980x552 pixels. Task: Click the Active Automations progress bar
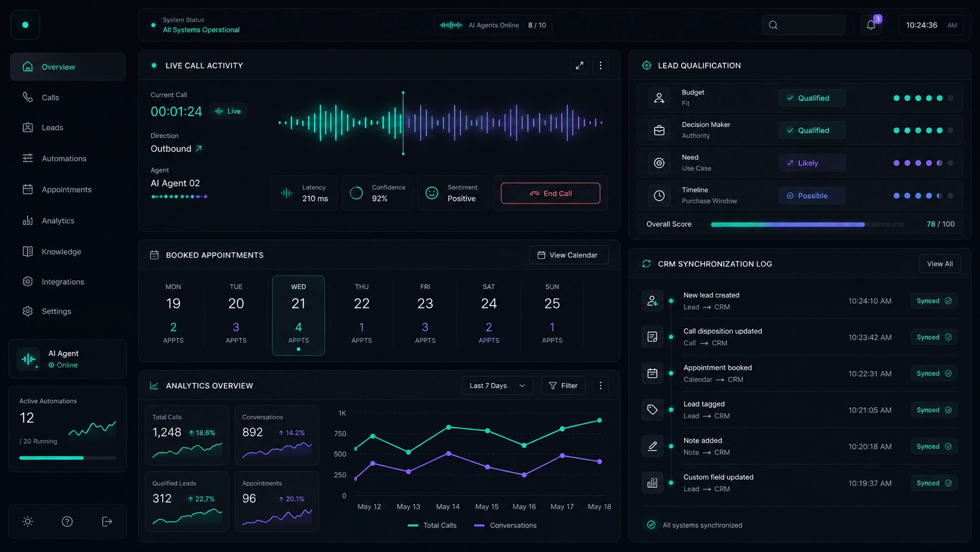(67, 458)
